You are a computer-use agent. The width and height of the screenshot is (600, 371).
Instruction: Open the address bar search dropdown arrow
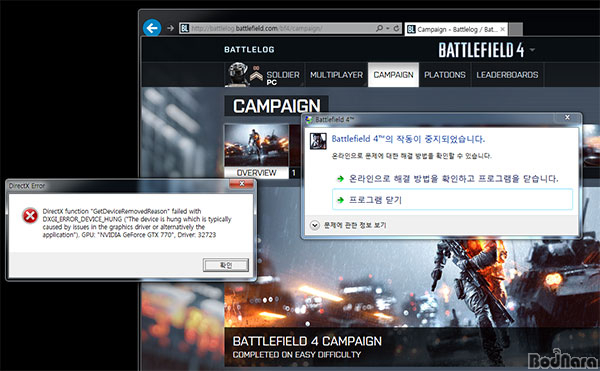click(x=388, y=29)
